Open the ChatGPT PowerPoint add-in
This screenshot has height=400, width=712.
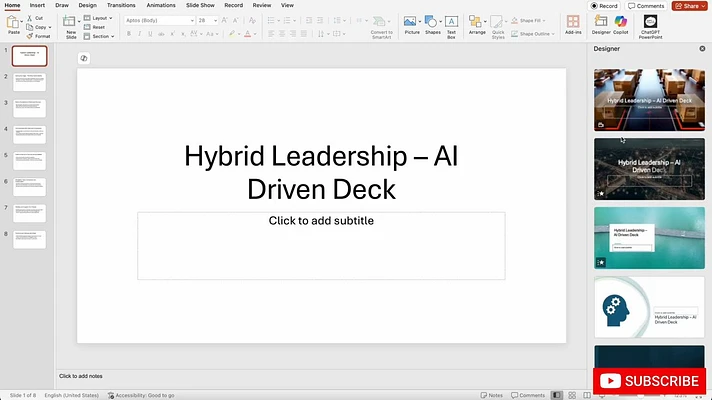point(650,27)
